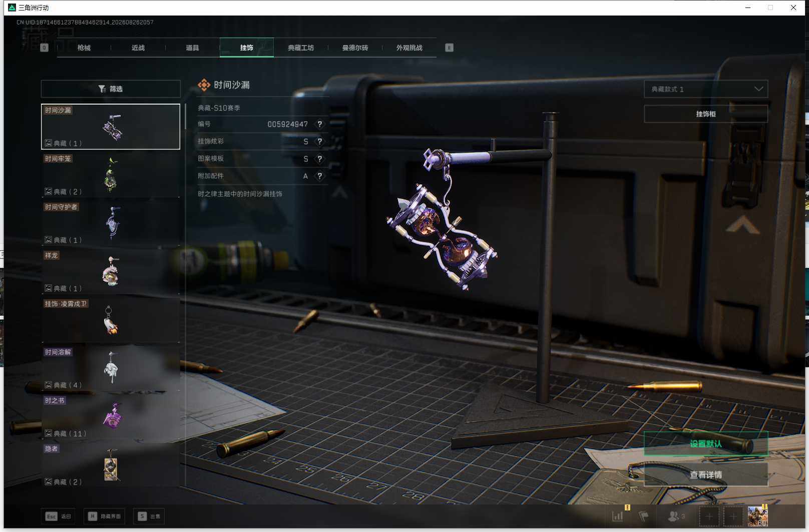Expand the 典藏款式 1 dropdown
Viewport: 809px width, 532px height.
(706, 89)
